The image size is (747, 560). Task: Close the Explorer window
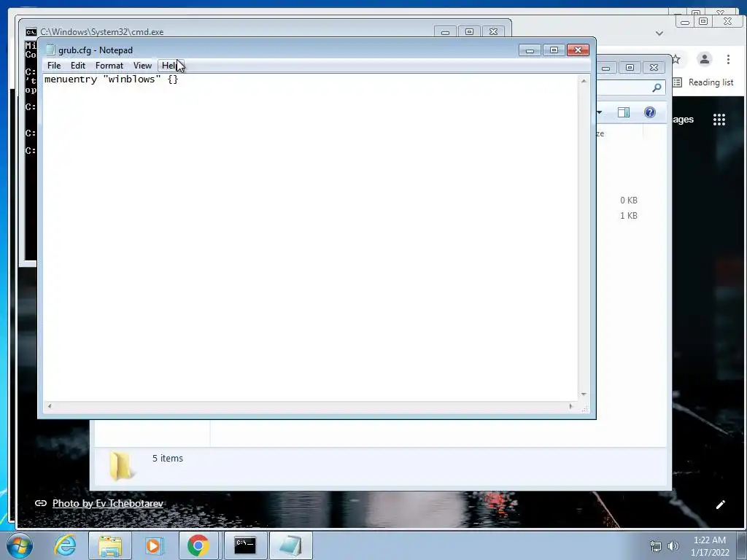point(654,68)
